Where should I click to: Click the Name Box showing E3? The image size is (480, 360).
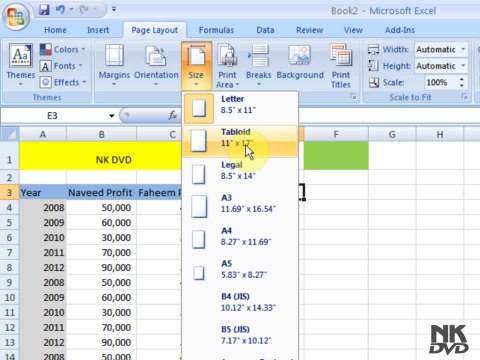tap(53, 116)
